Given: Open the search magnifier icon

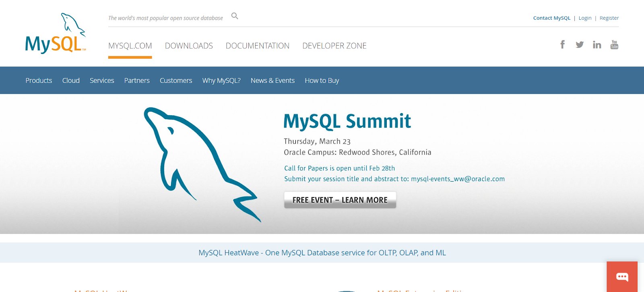Looking at the screenshot, I should [x=235, y=16].
